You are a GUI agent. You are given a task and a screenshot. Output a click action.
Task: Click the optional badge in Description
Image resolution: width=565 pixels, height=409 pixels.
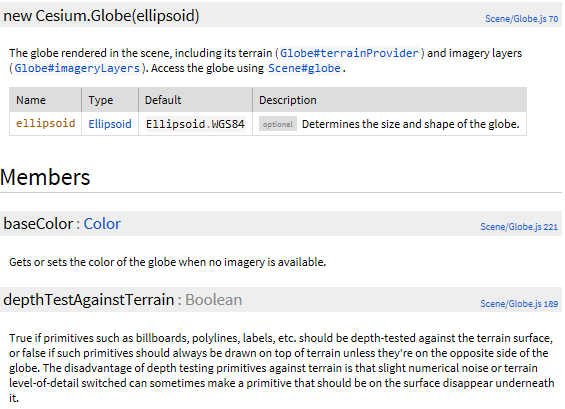pos(278,124)
